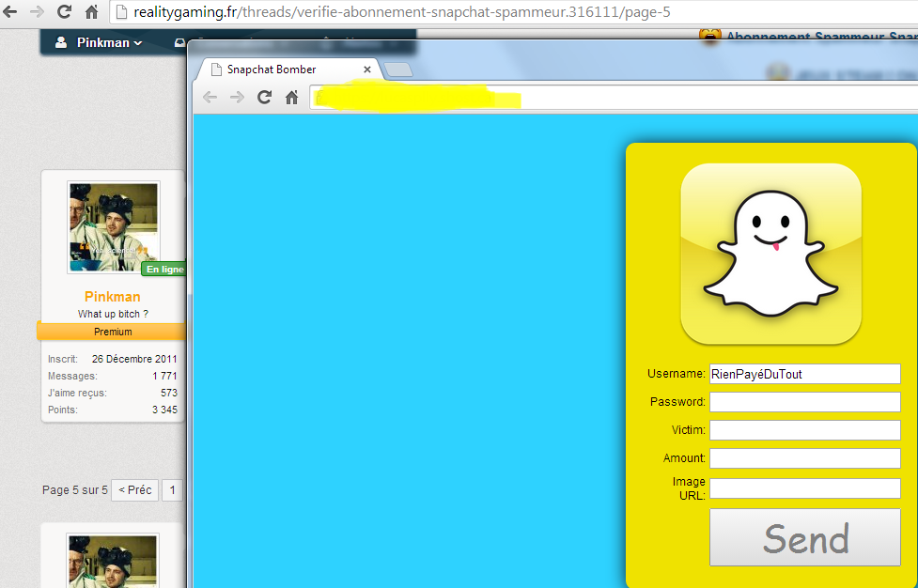This screenshot has height=588, width=918.
Task: Click the En ligne status badge
Action: tap(163, 270)
